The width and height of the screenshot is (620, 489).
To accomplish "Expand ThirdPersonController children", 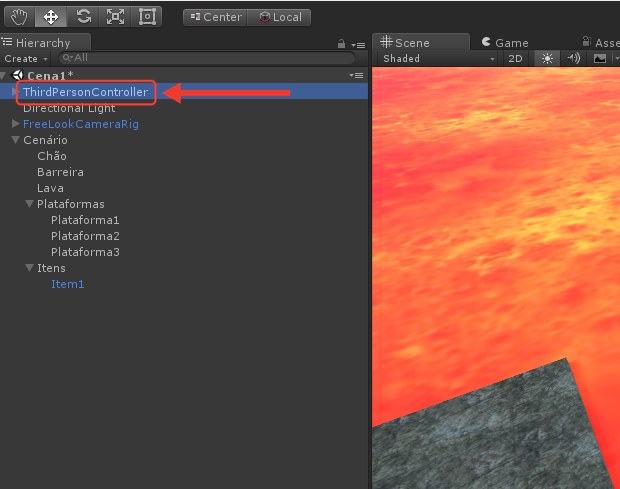I will click(15, 91).
